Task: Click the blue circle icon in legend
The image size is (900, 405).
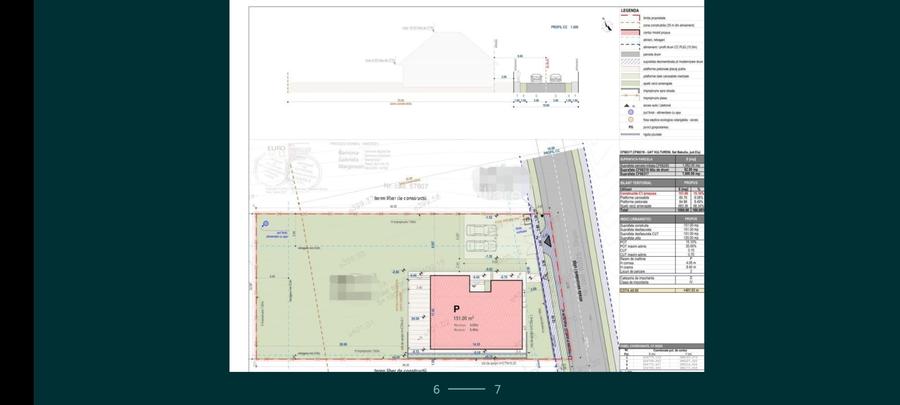Action: pos(630,112)
